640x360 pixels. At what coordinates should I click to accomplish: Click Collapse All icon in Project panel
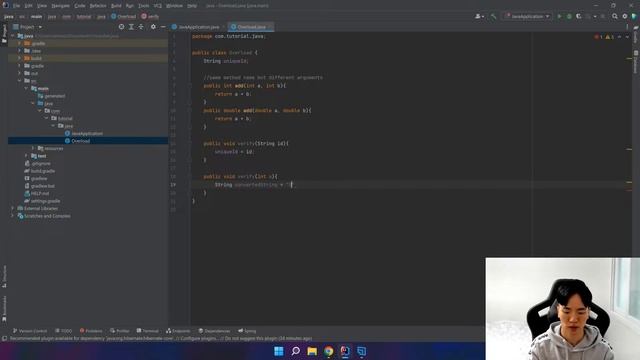(141, 27)
